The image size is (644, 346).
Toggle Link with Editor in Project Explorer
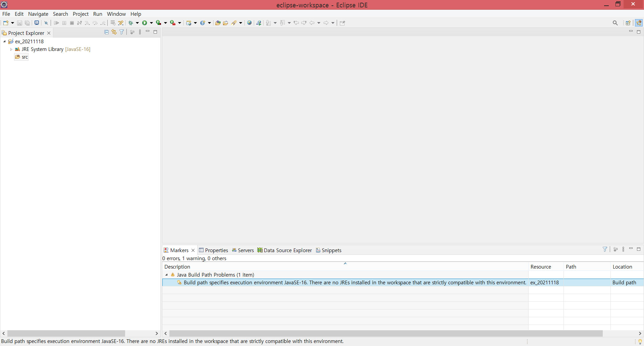[x=114, y=32]
